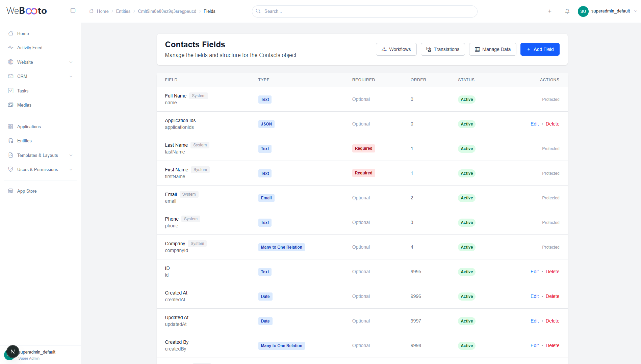Open the Medias section
641x364 pixels.
[x=24, y=105]
